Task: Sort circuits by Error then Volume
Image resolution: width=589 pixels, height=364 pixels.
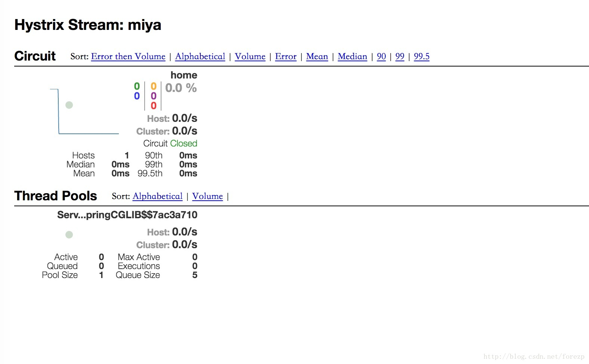Action: (128, 56)
